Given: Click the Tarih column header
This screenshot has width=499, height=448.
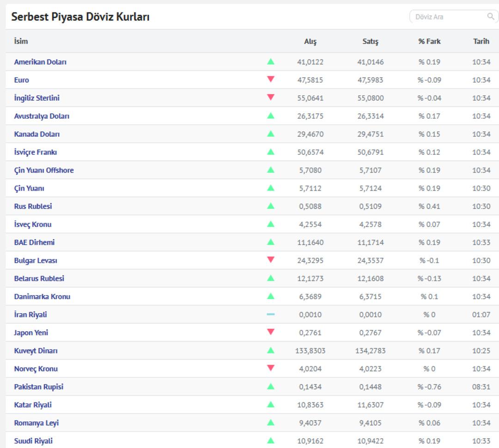Looking at the screenshot, I should coord(481,42).
